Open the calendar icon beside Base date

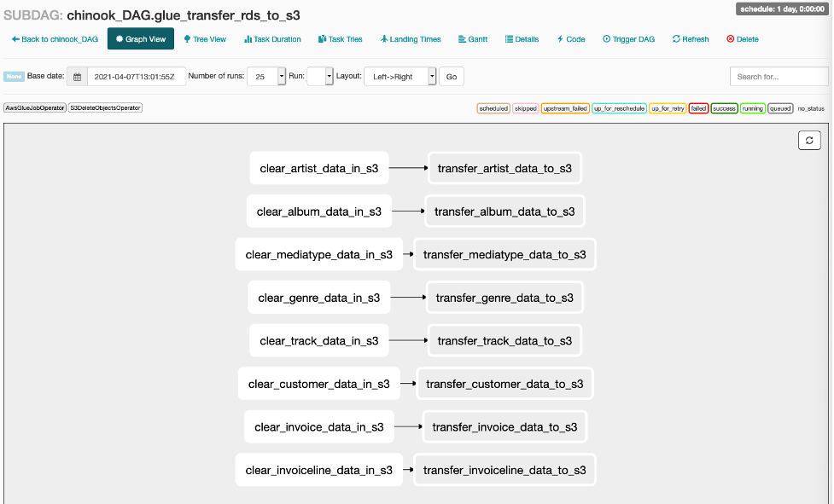(x=77, y=77)
